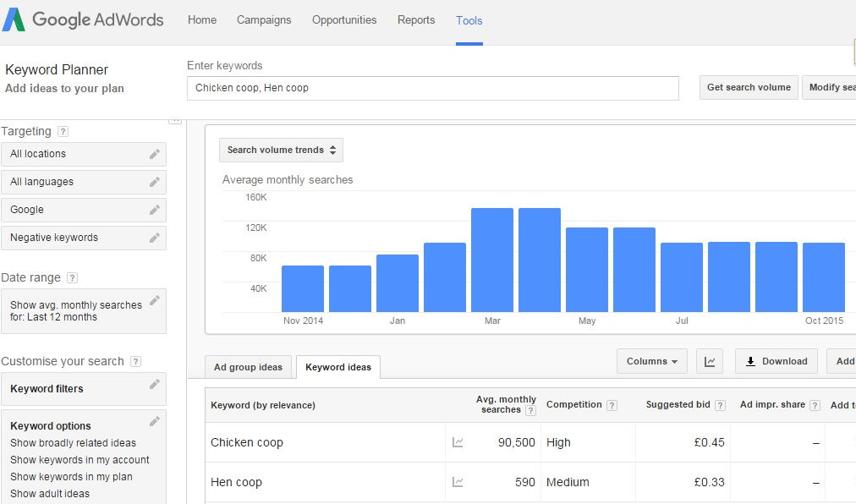The image size is (856, 504).
Task: Click the Medium competition value
Action: [568, 482]
